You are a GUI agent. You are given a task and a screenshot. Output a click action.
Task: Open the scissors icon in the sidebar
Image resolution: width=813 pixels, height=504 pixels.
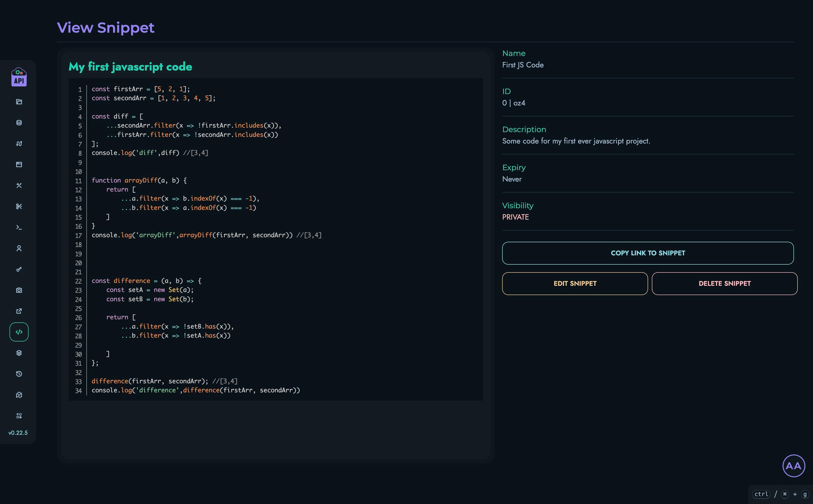[x=19, y=206]
